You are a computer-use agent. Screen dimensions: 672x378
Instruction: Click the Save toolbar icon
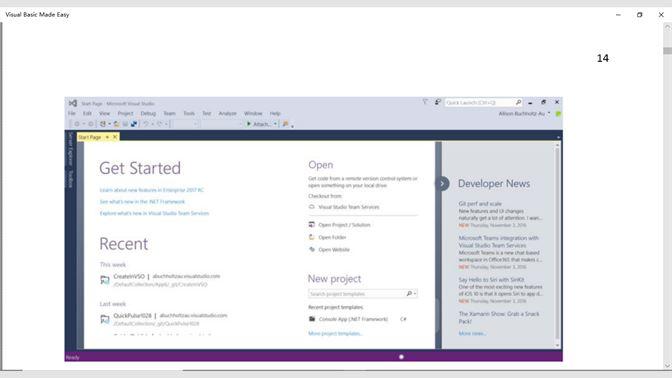[125, 124]
